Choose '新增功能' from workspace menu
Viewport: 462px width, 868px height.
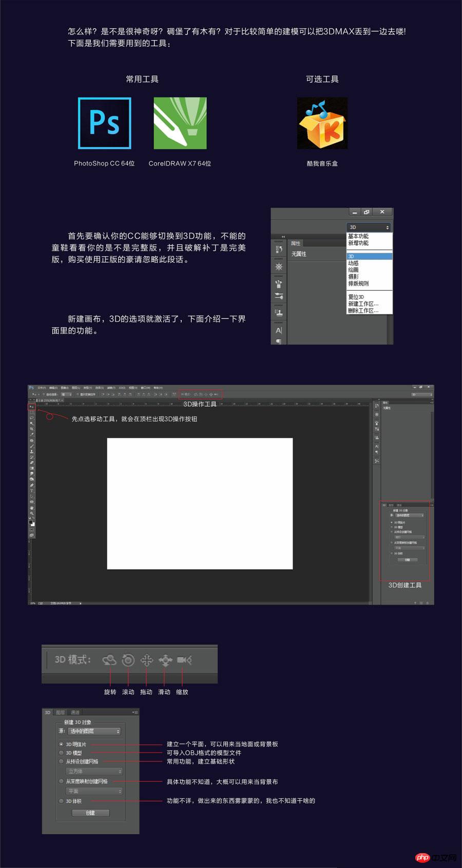(x=358, y=243)
